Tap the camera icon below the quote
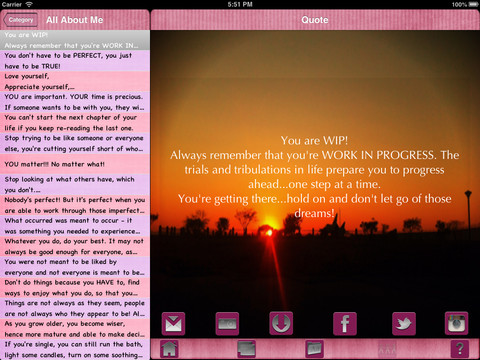This screenshot has height=360, width=480. pyautogui.click(x=227, y=323)
